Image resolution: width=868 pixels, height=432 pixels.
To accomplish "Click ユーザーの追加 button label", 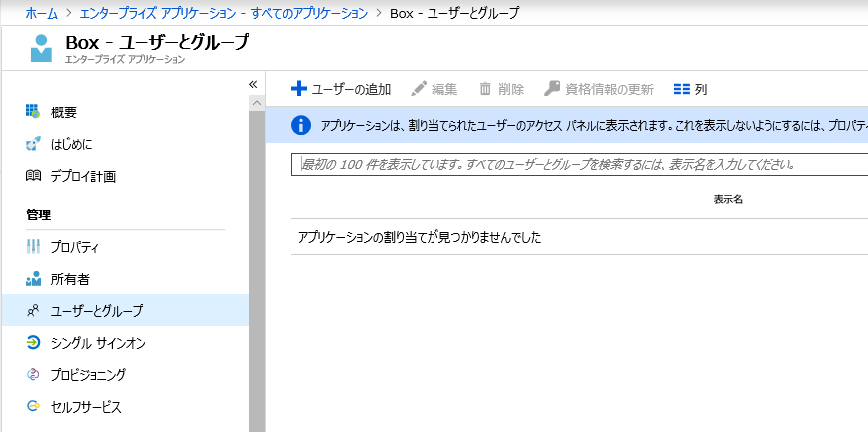I will coord(351,89).
